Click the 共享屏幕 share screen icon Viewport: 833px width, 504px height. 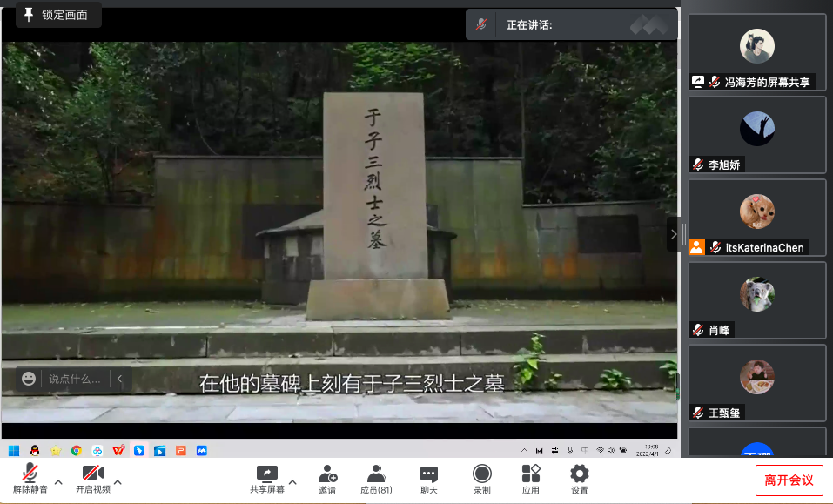coord(266,479)
